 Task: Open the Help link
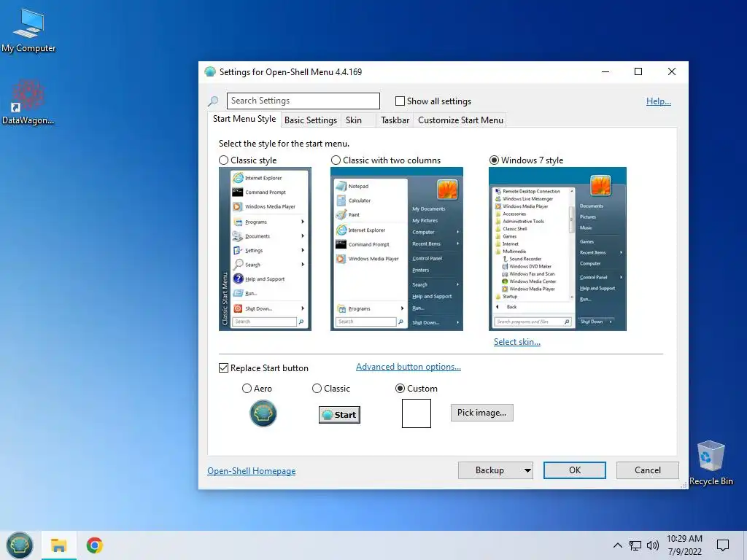pyautogui.click(x=659, y=101)
